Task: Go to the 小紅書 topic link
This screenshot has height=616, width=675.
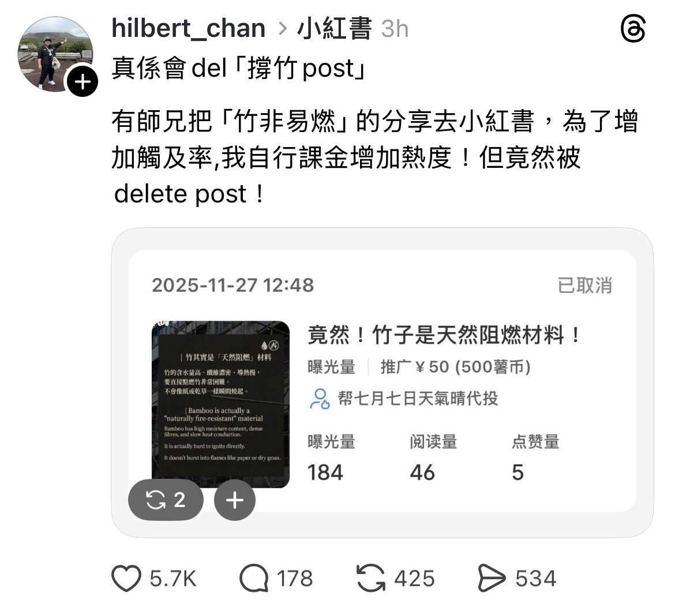Action: (x=334, y=29)
